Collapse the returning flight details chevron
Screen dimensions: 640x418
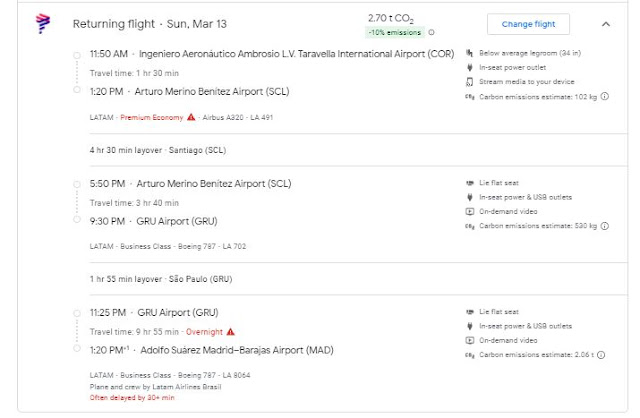coord(605,23)
